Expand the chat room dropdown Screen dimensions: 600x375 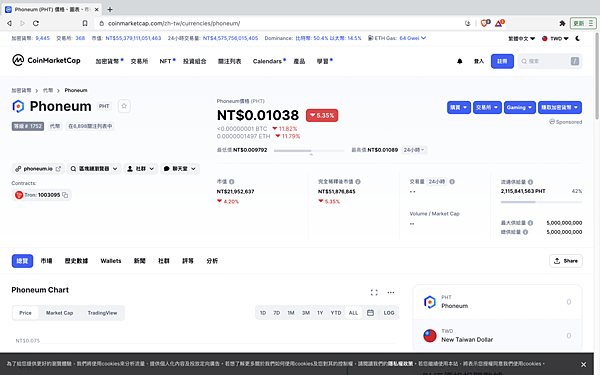[x=180, y=169]
